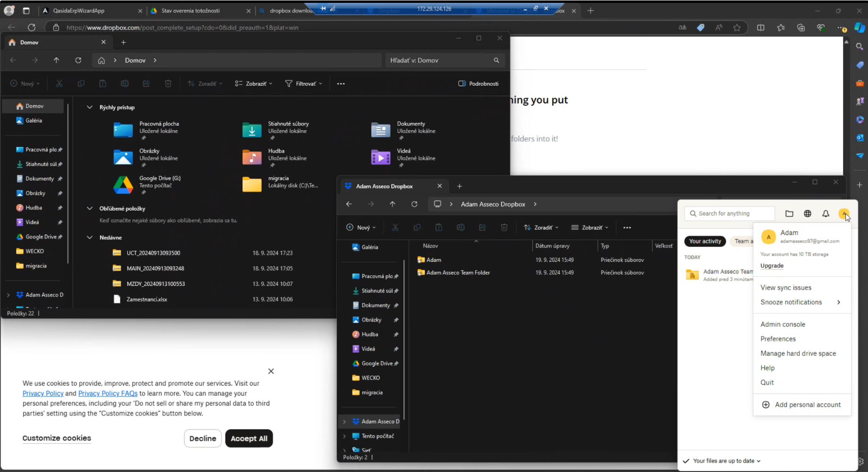868x472 pixels.
Task: Dismiss cookie banner with X
Action: [271, 371]
